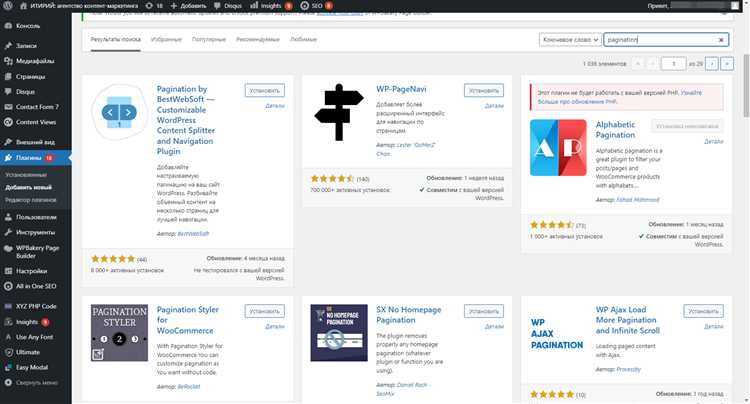Switch to Избранные tab
Screen dimensions: 750x404
point(166,40)
